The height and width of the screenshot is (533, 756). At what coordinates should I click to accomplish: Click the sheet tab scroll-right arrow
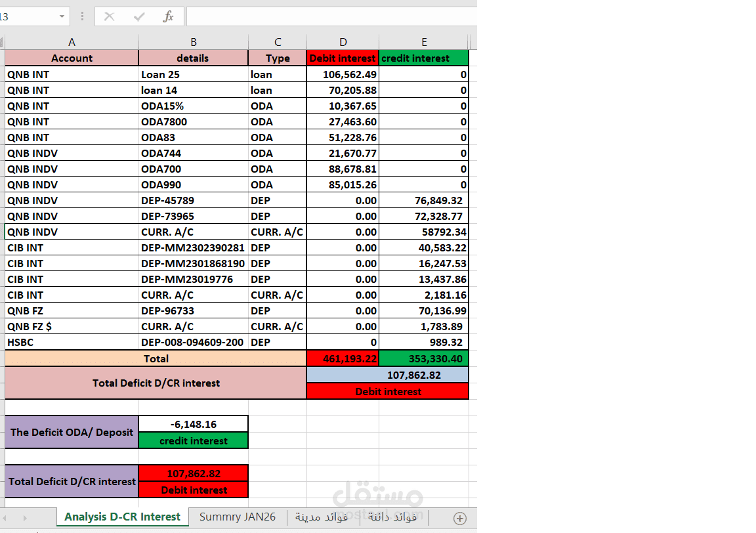(25, 518)
